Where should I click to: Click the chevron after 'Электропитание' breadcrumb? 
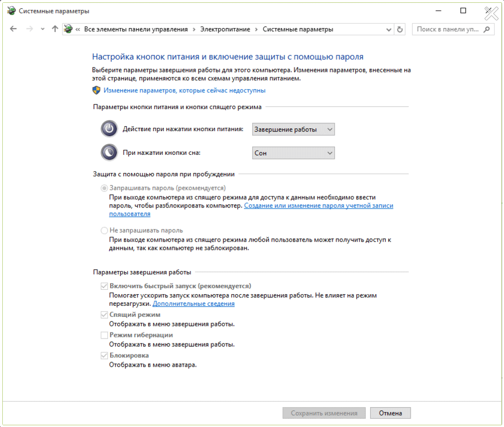point(256,29)
